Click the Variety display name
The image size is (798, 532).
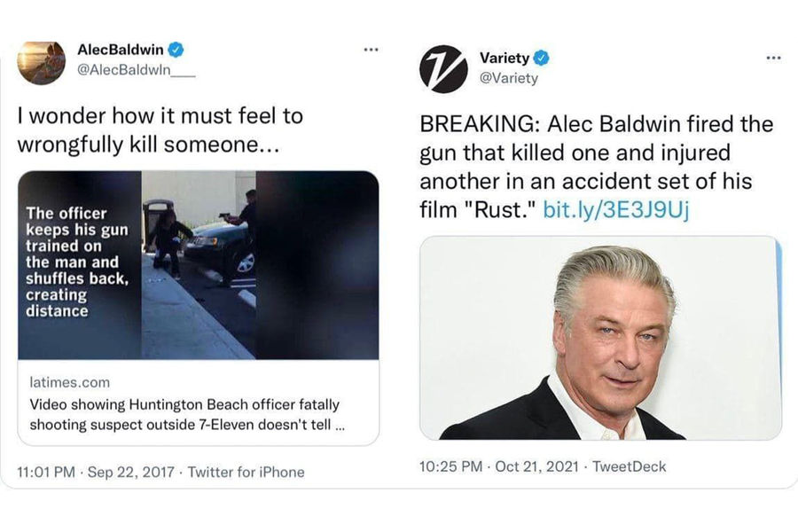tap(504, 59)
